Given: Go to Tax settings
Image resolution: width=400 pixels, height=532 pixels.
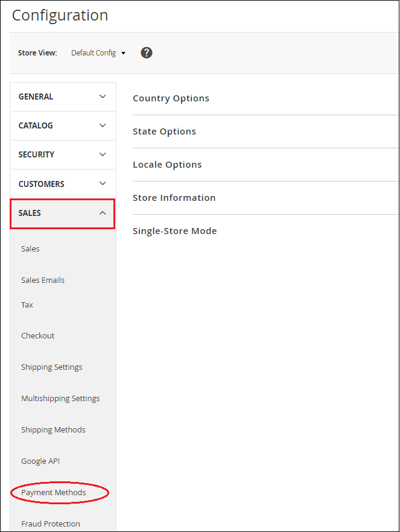Looking at the screenshot, I should point(27,305).
